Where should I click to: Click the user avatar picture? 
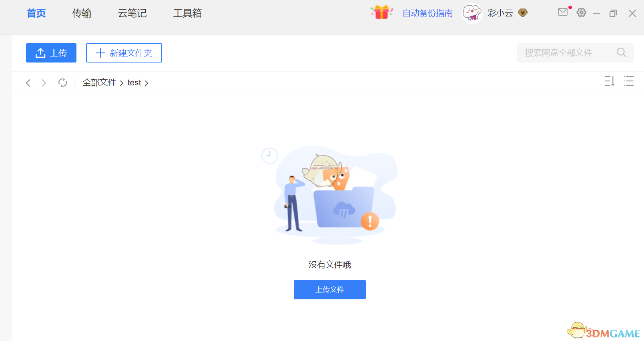pos(472,13)
